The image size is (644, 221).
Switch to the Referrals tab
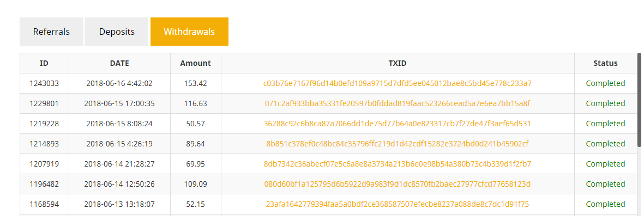coord(51,32)
